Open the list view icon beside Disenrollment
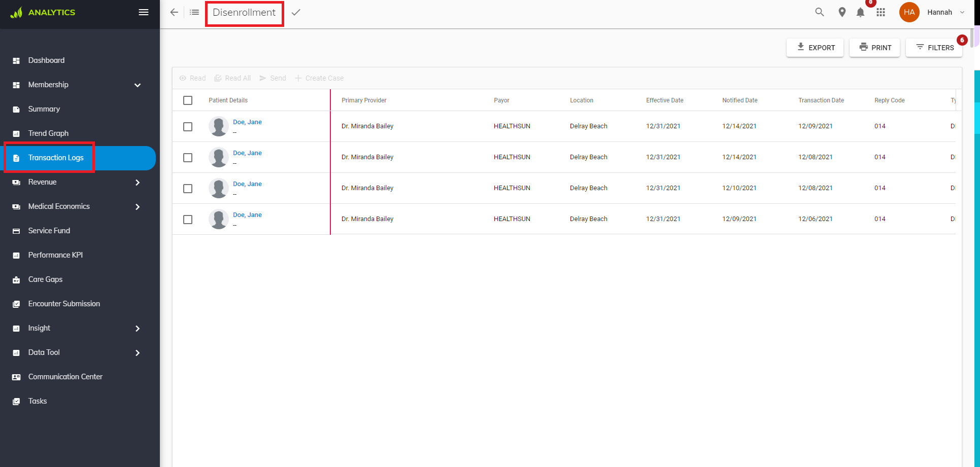Viewport: 980px width, 467px height. [194, 12]
